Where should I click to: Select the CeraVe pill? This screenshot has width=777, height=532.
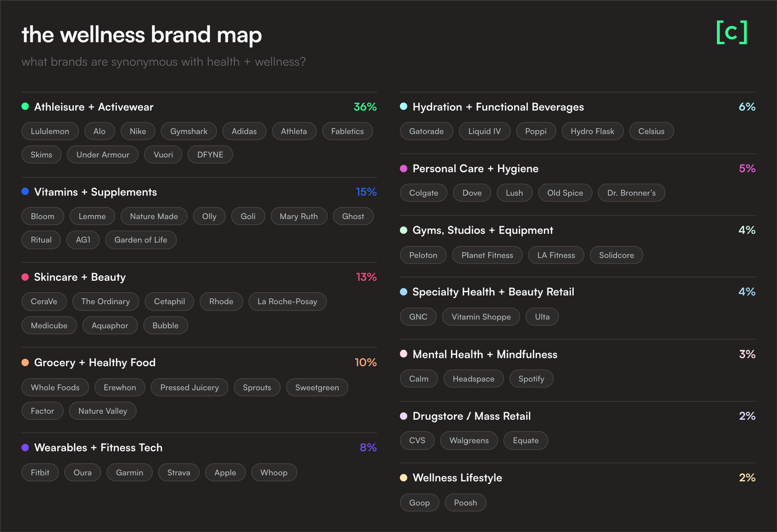tap(44, 301)
